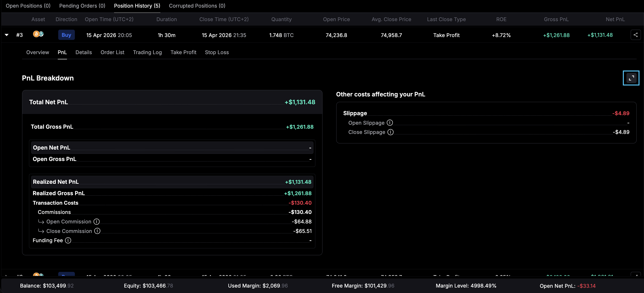
Task: Switch to the Overview sub-tab
Action: [x=38, y=52]
